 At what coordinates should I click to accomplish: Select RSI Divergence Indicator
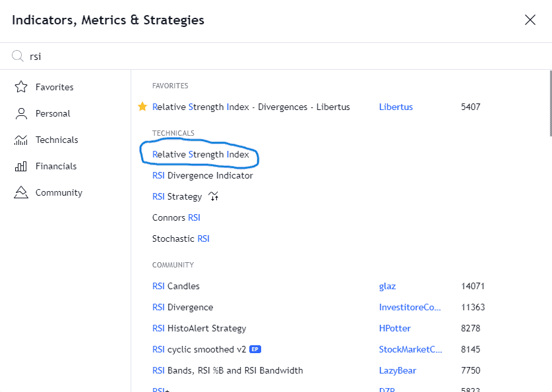point(202,175)
